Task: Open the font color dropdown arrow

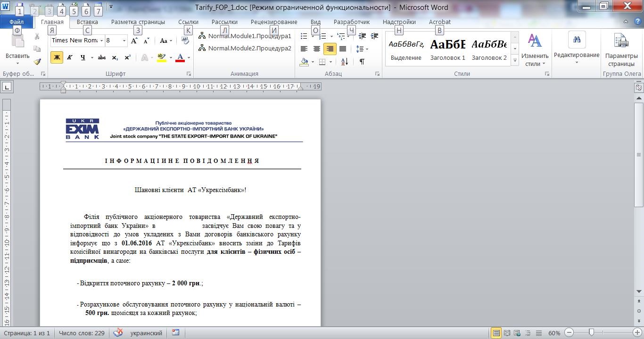Action: pyautogui.click(x=189, y=57)
